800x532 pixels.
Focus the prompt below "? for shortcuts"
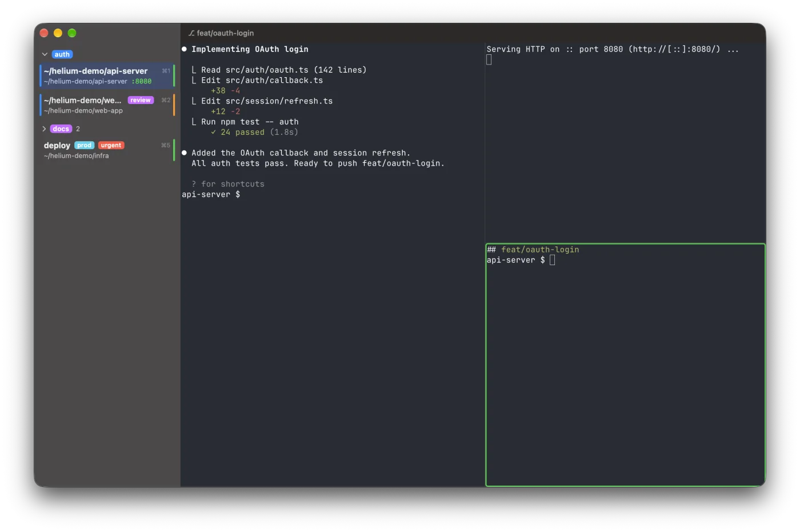click(x=211, y=194)
